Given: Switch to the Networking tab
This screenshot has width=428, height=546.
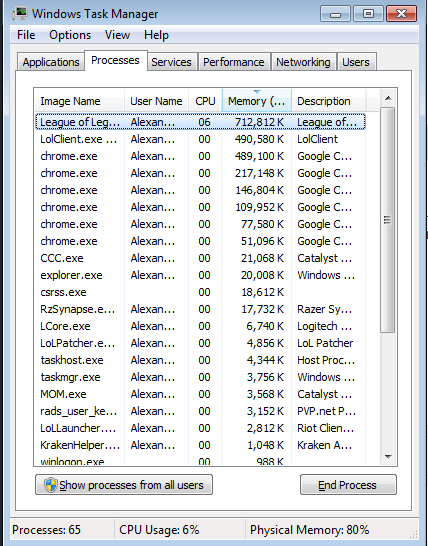Looking at the screenshot, I should coord(303,62).
